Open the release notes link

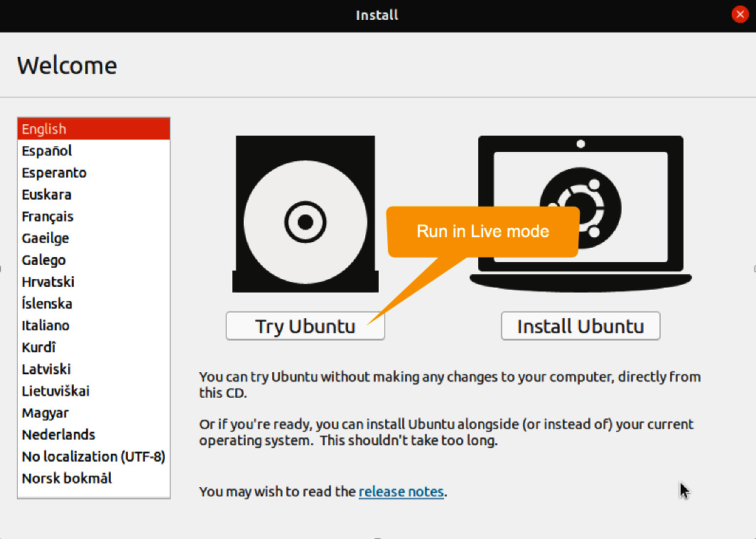pos(401,491)
